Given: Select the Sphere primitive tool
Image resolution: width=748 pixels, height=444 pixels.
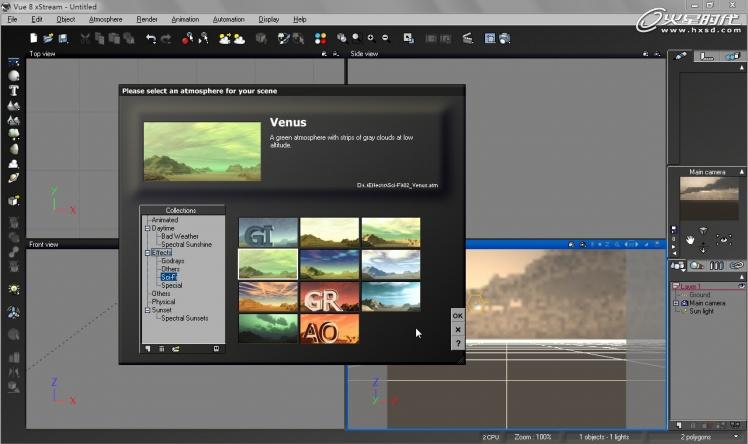Looking at the screenshot, I should 14,75.
